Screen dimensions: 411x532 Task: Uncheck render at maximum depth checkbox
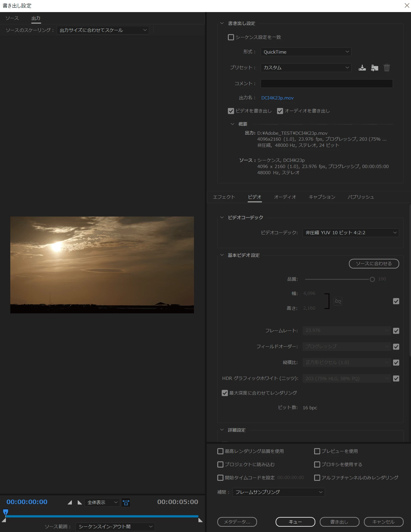[225, 393]
